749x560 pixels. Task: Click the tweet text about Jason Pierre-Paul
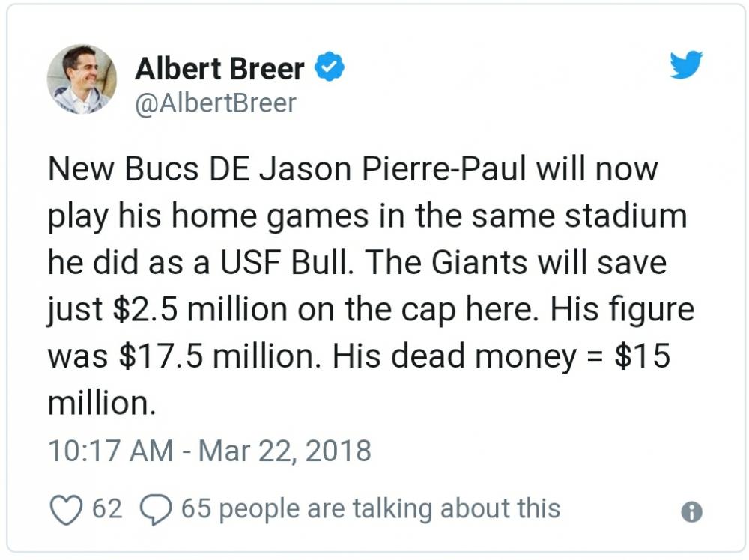point(371,286)
